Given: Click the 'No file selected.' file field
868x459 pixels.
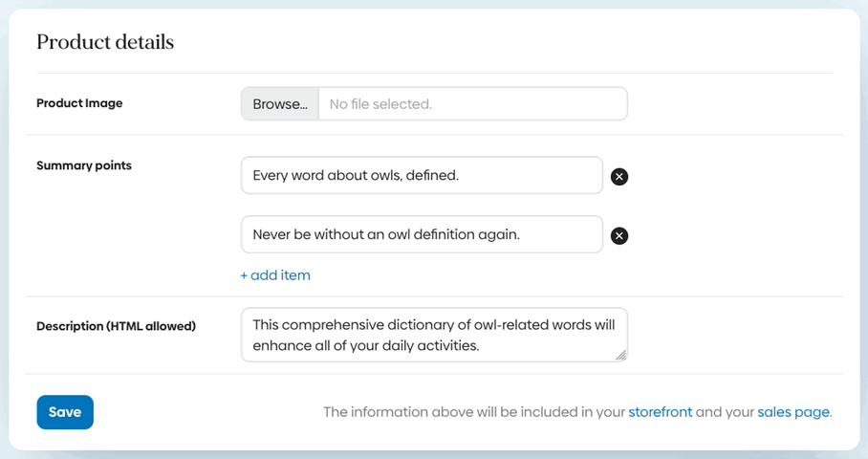Looking at the screenshot, I should tap(472, 104).
